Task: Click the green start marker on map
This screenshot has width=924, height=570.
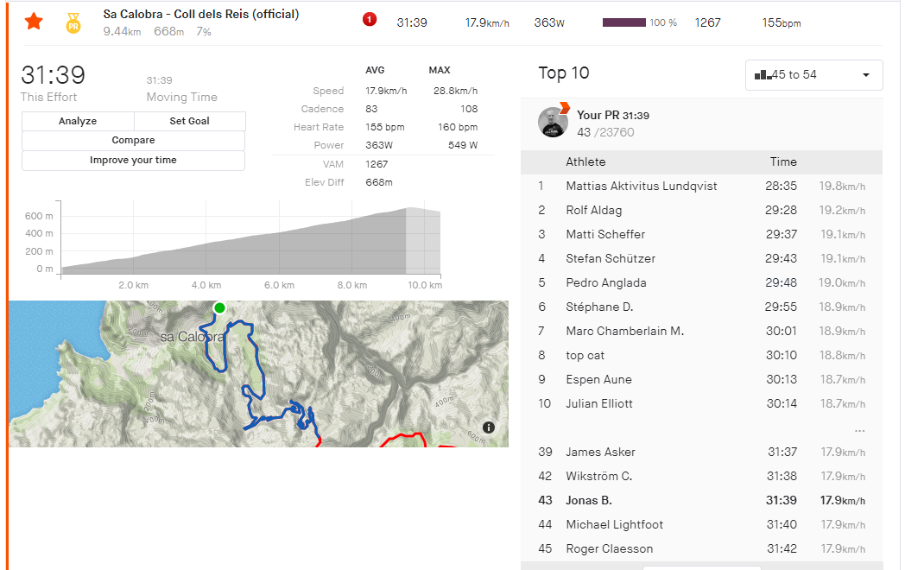Action: [219, 308]
